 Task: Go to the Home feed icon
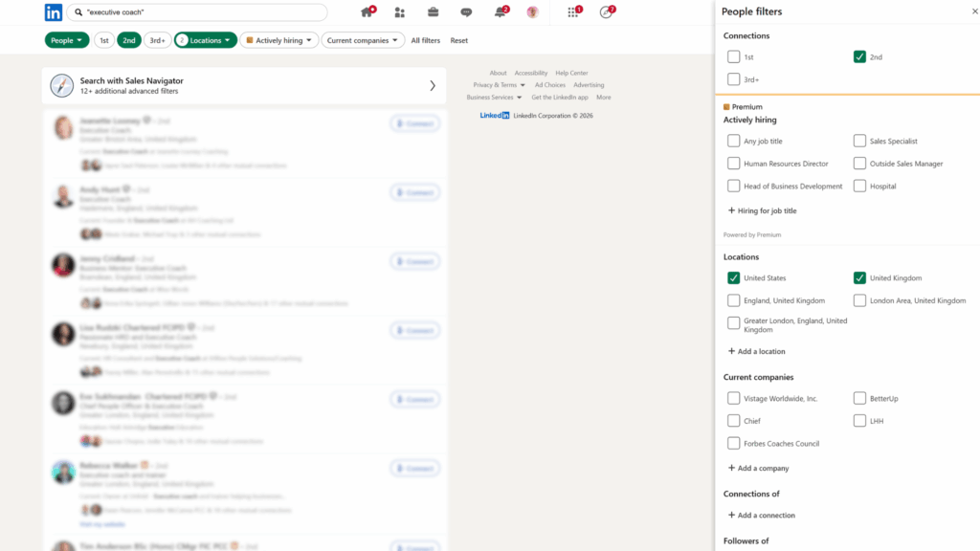pyautogui.click(x=367, y=11)
